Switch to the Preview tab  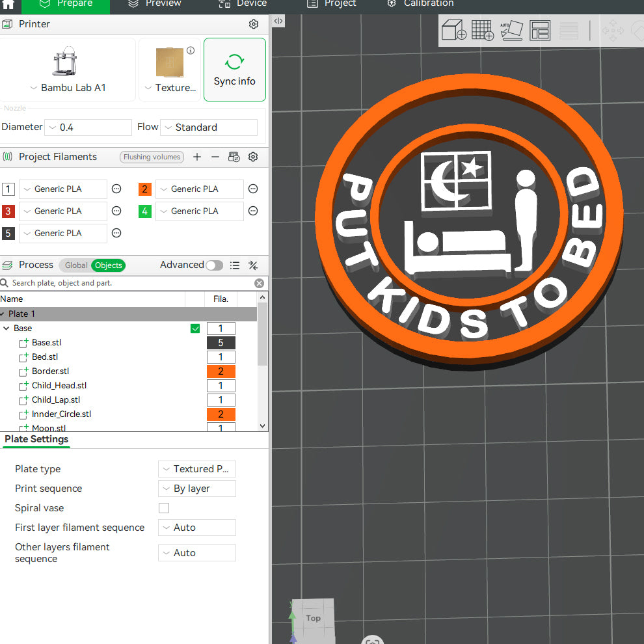click(x=155, y=4)
